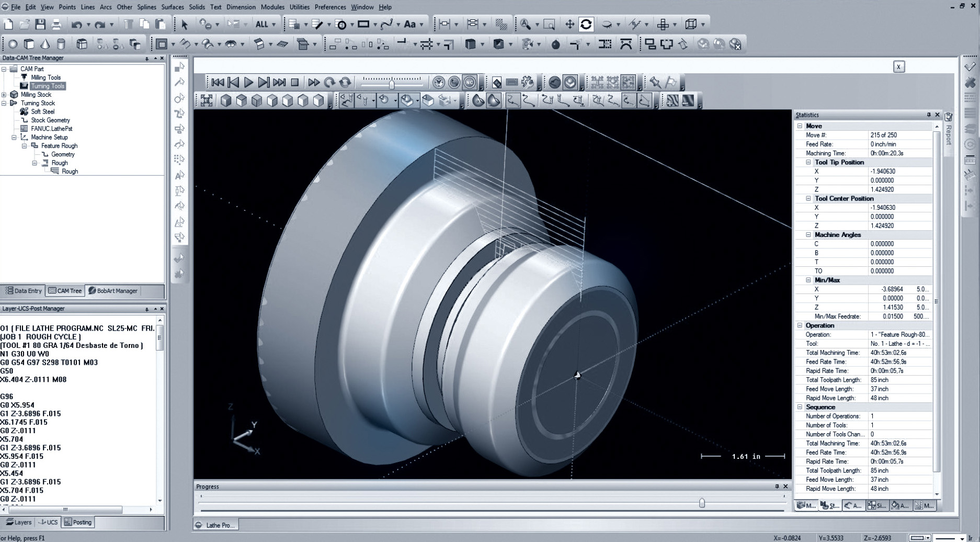Switch to the BobArt Manager tab
This screenshot has width=980, height=542.
coord(112,291)
